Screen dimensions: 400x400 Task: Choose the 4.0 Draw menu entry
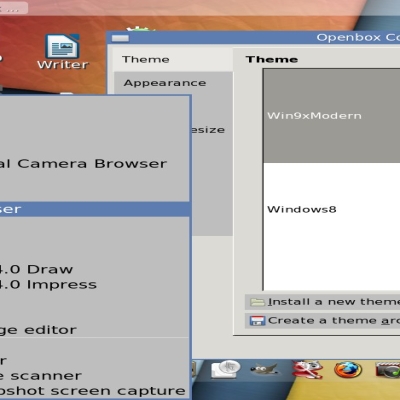coord(95,269)
